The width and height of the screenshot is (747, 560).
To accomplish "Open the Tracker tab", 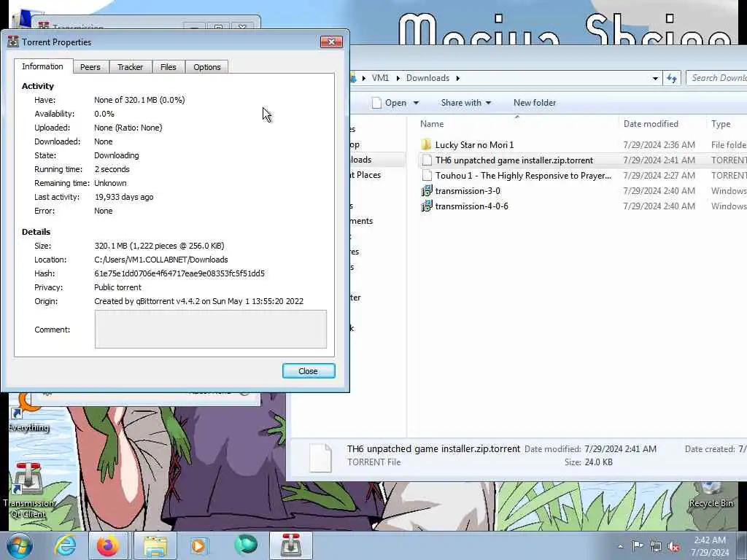I will pyautogui.click(x=130, y=67).
